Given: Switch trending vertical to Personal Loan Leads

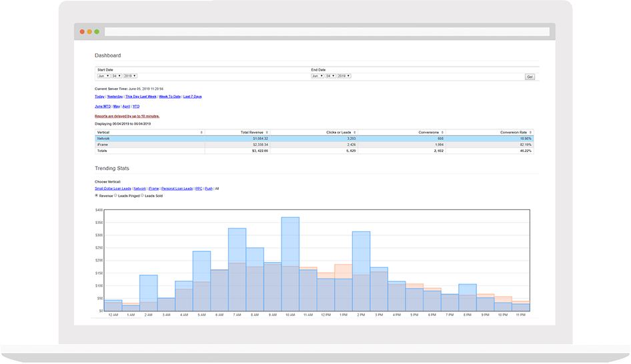Looking at the screenshot, I should tap(177, 189).
